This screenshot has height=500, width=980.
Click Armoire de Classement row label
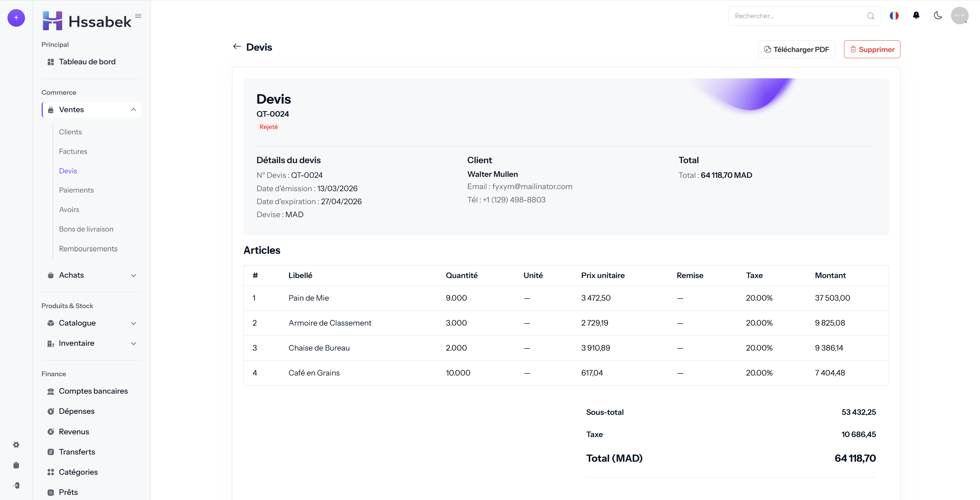(330, 323)
